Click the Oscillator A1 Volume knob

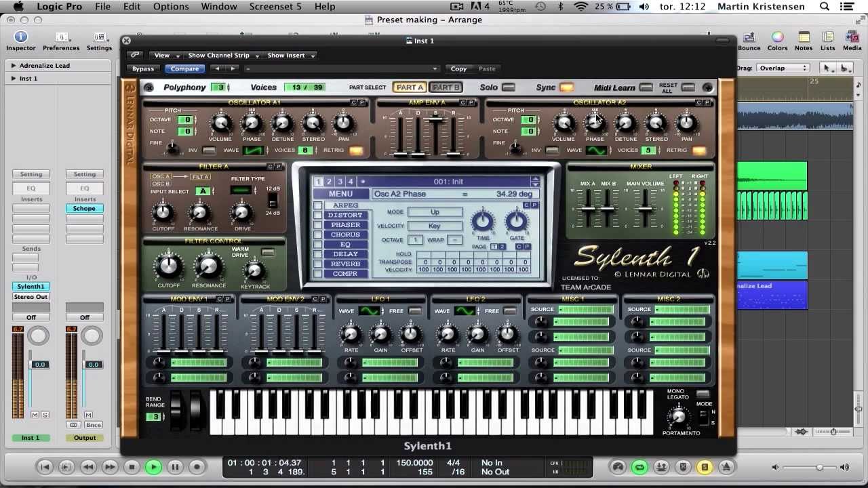click(220, 123)
